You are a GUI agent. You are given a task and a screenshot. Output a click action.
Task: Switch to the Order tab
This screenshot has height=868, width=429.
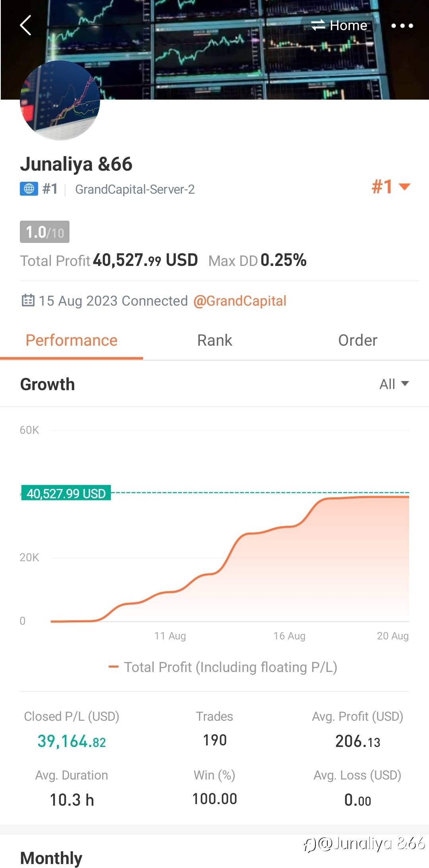click(x=357, y=341)
